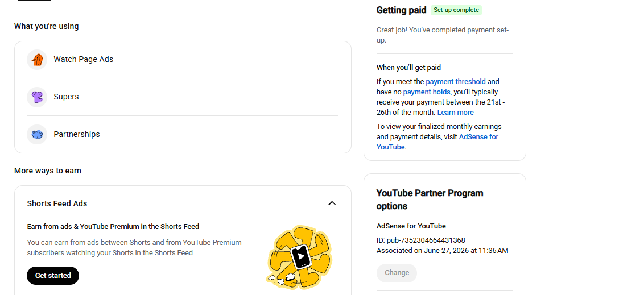Select the Supers row label
Viewport: 644px width, 295px height.
[x=66, y=97]
